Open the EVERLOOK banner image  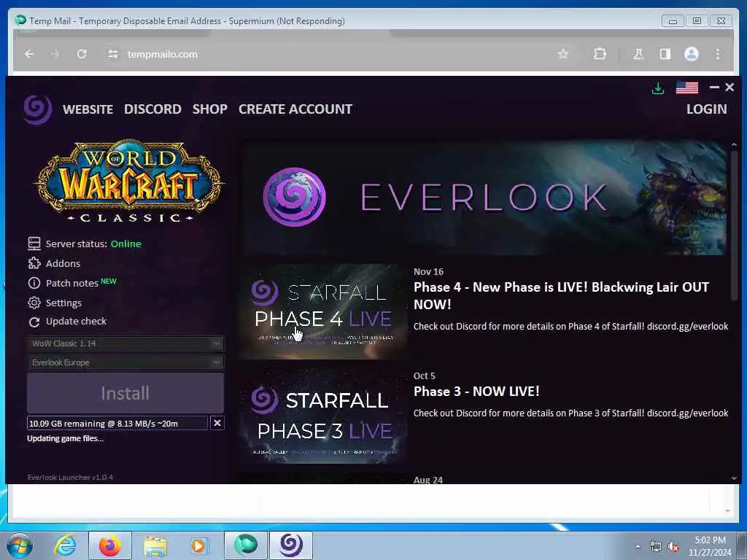point(484,197)
